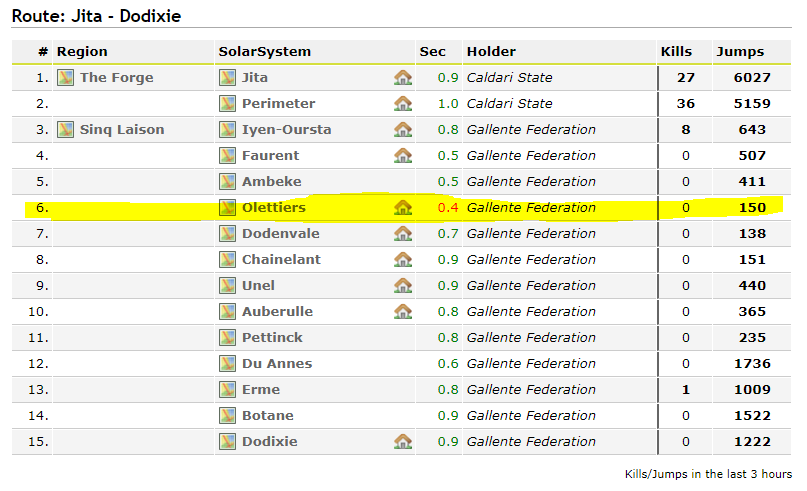Click the station house icon in Faurent row
Image resolution: width=807 pixels, height=491 pixels.
pos(403,155)
